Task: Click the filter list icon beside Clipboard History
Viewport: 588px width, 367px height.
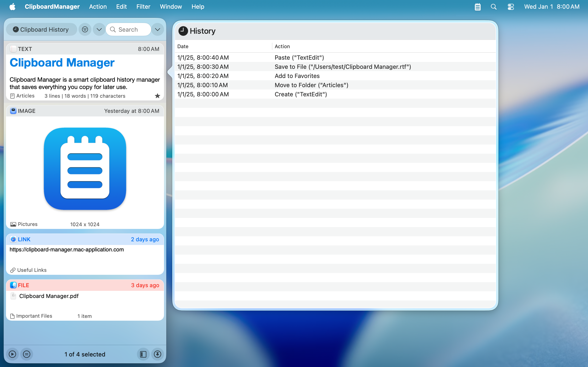Action: click(x=85, y=29)
